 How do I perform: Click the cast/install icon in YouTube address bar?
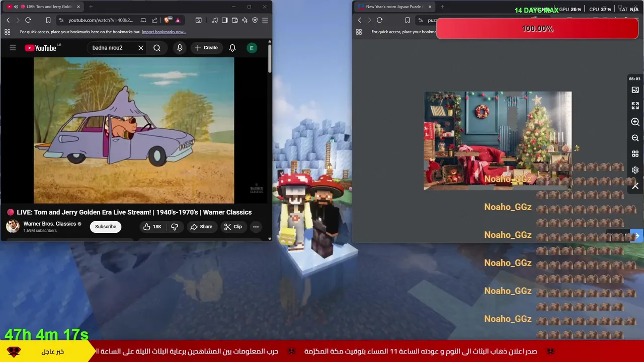(143, 20)
